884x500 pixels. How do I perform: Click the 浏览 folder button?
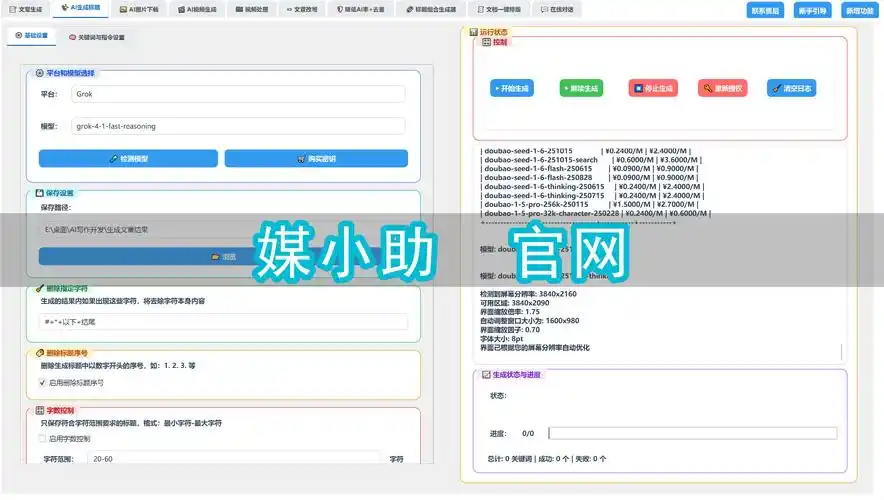pos(224,256)
